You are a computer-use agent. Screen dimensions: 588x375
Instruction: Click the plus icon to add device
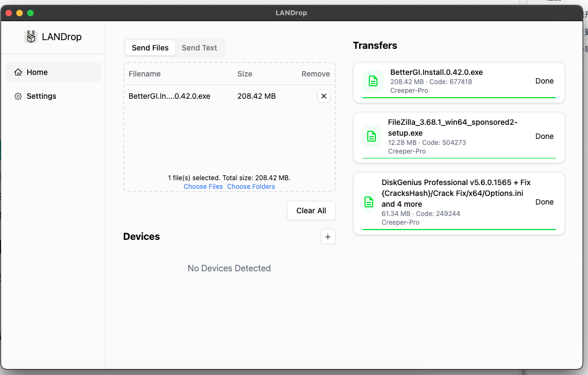coord(328,237)
